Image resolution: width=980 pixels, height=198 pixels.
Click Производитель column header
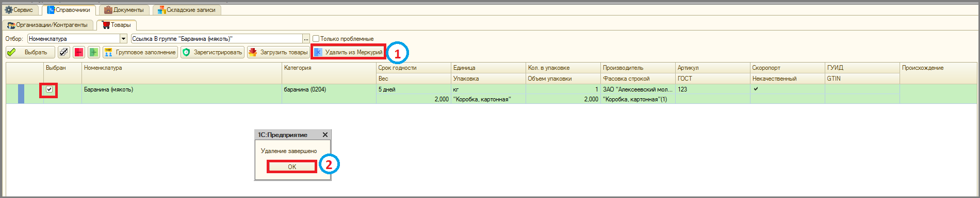coord(638,68)
